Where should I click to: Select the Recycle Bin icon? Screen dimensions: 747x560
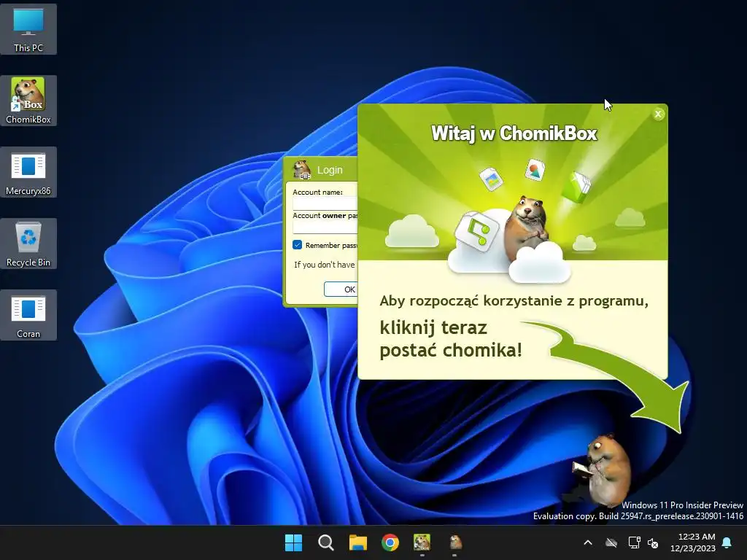(28, 244)
